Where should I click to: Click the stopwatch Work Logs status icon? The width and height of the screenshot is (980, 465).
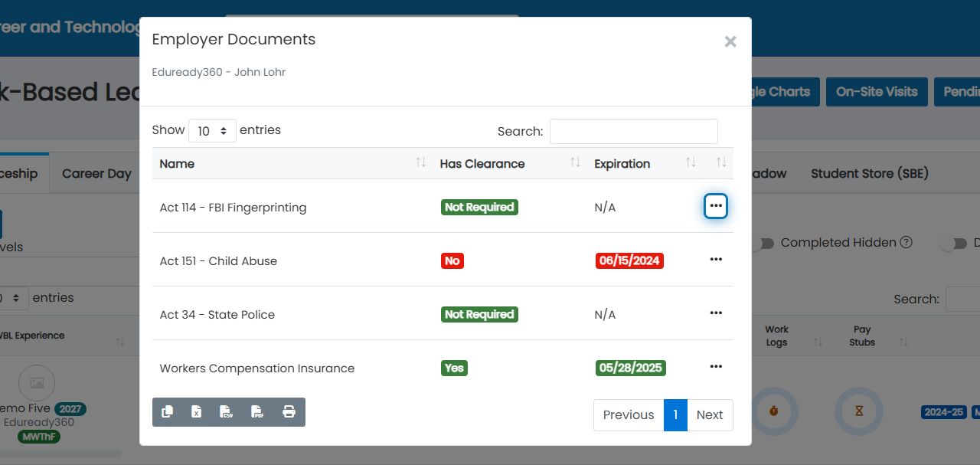(x=774, y=411)
